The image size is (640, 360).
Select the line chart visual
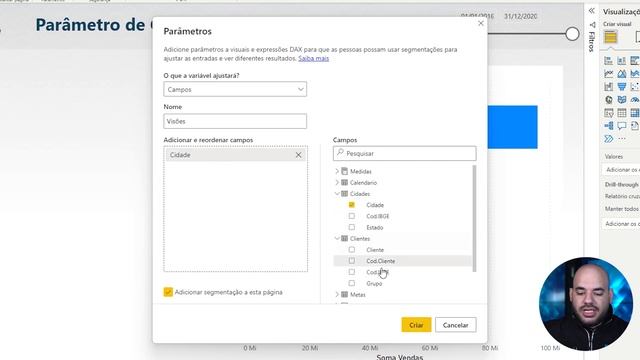[609, 74]
